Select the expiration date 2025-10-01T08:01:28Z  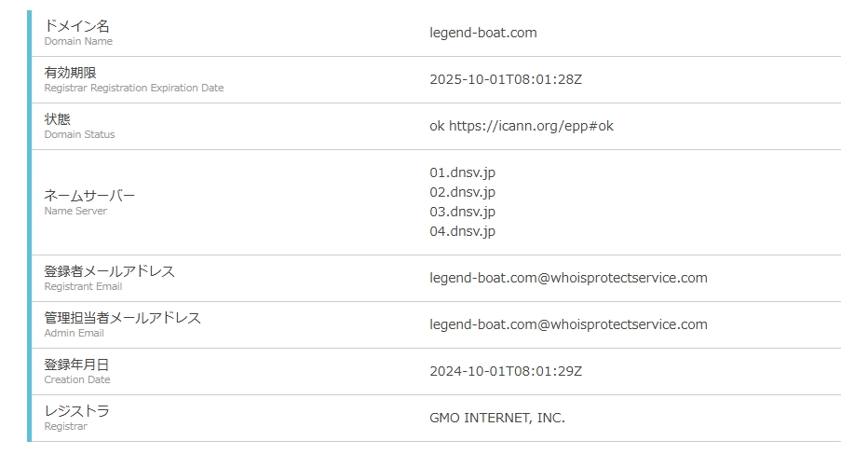pyautogui.click(x=505, y=79)
